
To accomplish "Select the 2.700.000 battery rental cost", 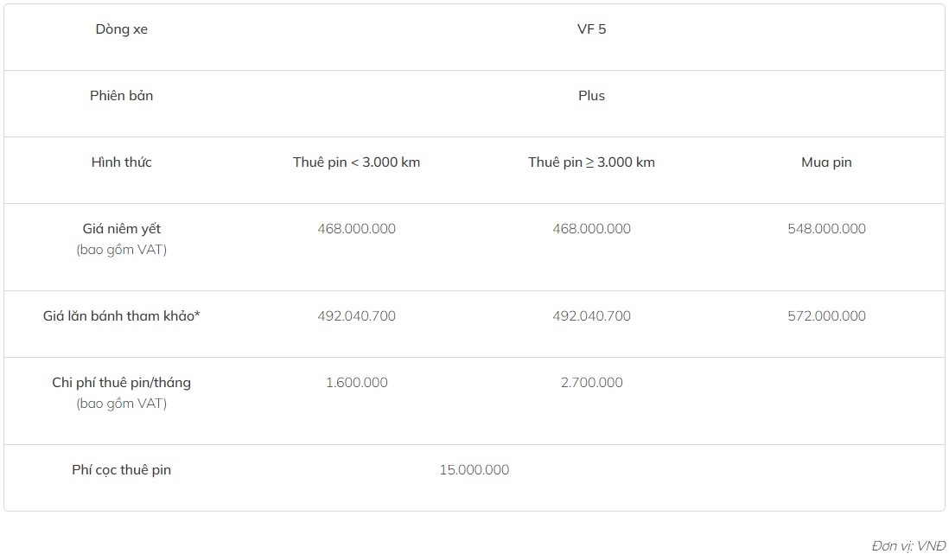I will click(x=591, y=383).
